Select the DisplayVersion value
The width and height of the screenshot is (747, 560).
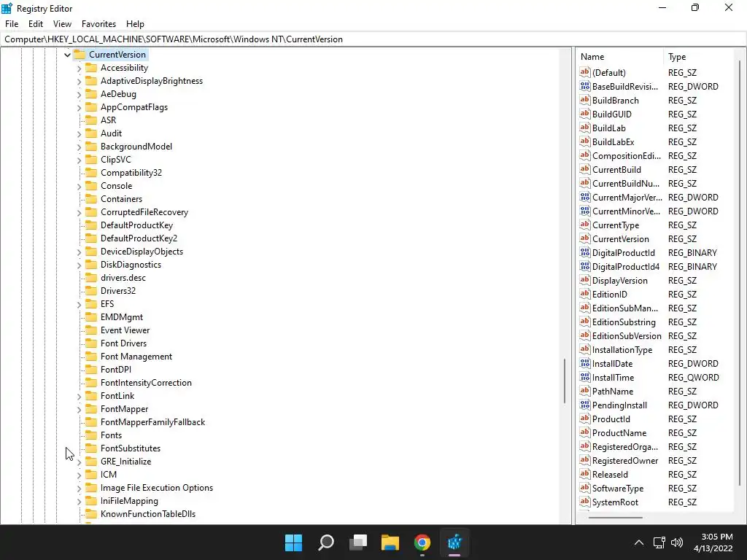tap(620, 281)
